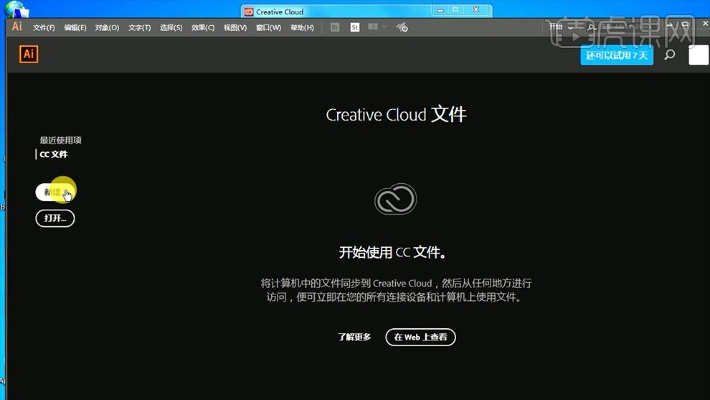Expand the arrange documents dropdown arrow
The height and width of the screenshot is (400, 710).
click(384, 27)
